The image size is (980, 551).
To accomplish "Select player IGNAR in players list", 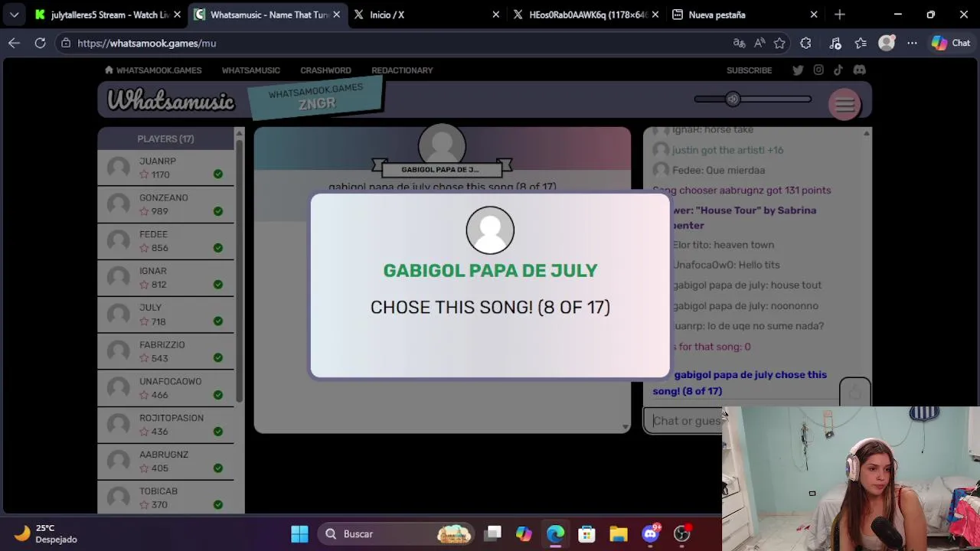I will click(x=165, y=278).
